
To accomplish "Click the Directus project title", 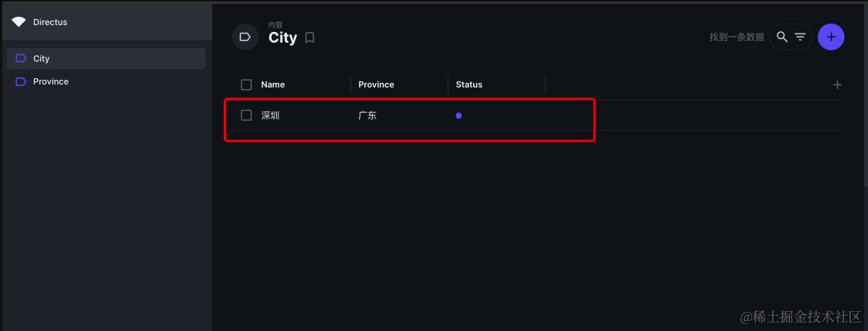I will click(50, 22).
